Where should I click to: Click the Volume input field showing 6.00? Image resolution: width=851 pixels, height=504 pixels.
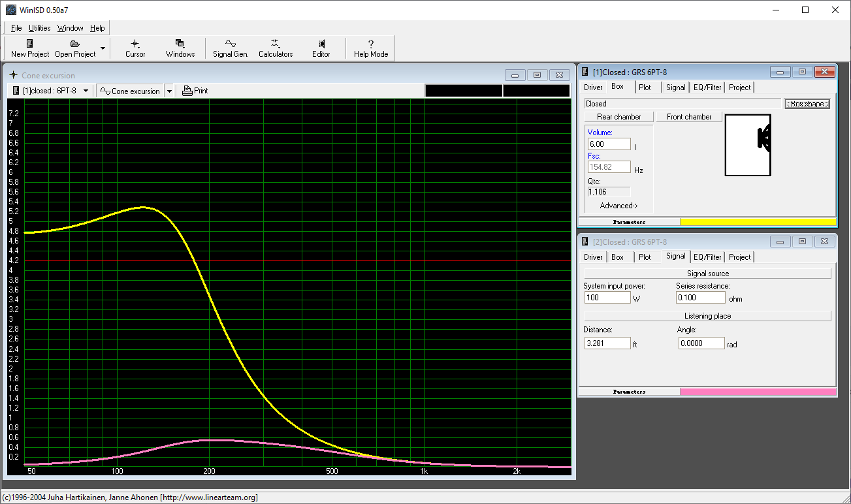(609, 144)
